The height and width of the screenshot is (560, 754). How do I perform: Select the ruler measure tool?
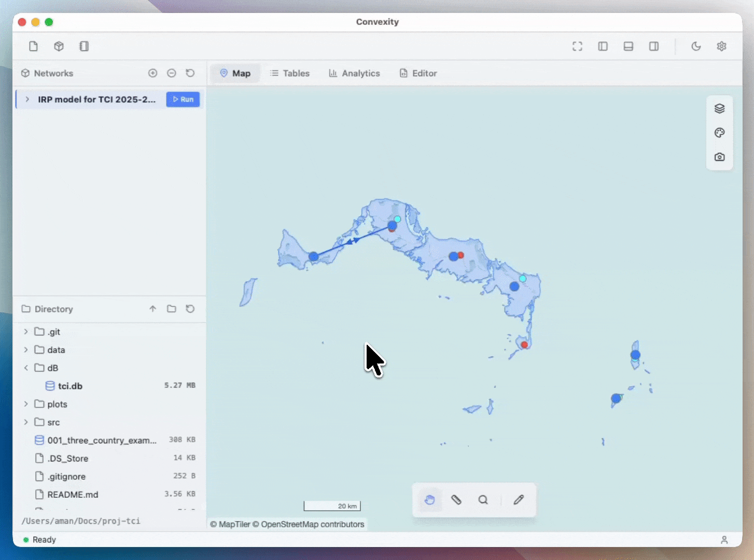point(456,500)
